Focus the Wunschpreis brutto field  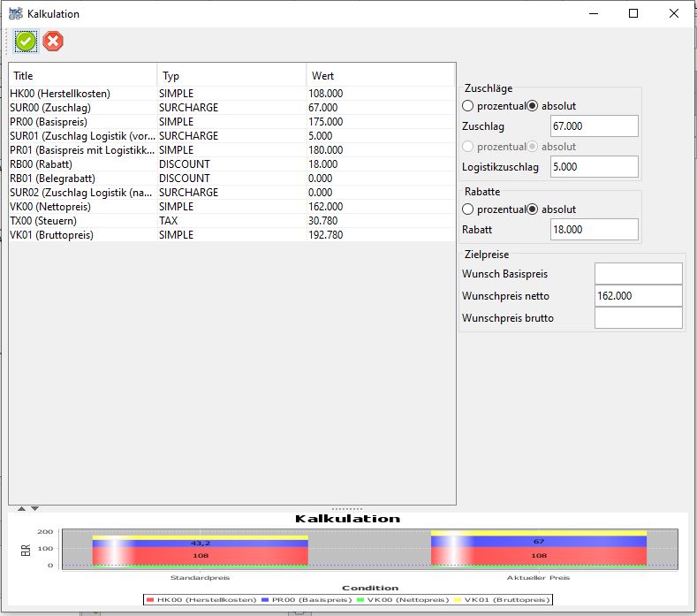tap(638, 318)
